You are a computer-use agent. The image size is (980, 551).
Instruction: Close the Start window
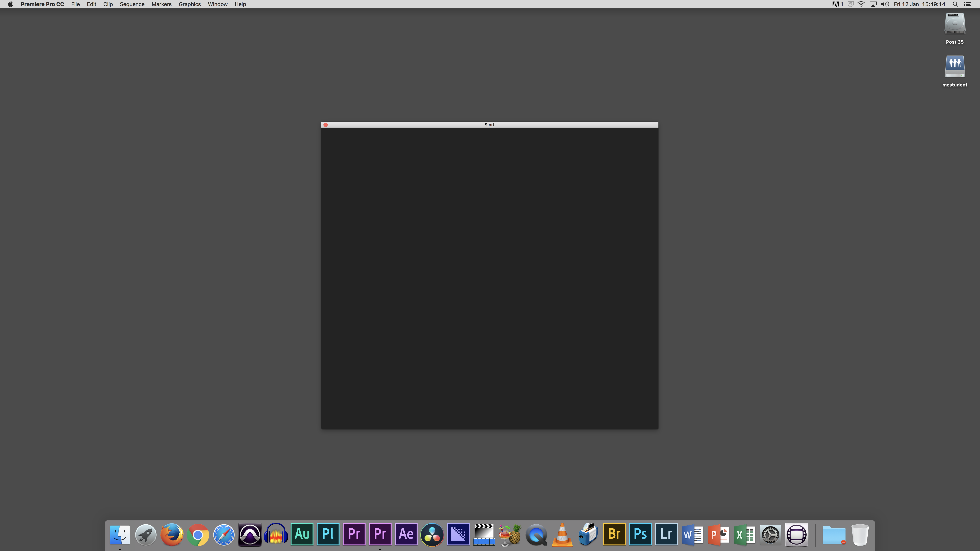pyautogui.click(x=326, y=125)
